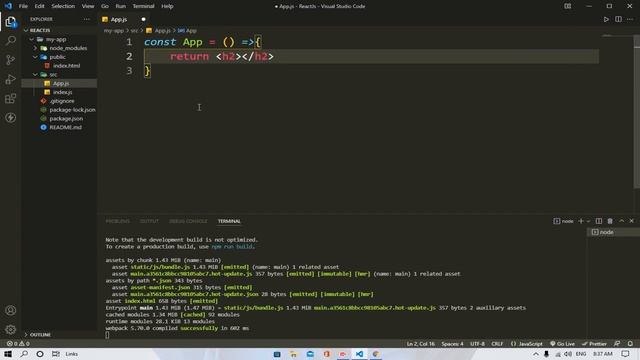This screenshot has height=360, width=640.
Task: Switch to the Output panel tab
Action: 149,221
